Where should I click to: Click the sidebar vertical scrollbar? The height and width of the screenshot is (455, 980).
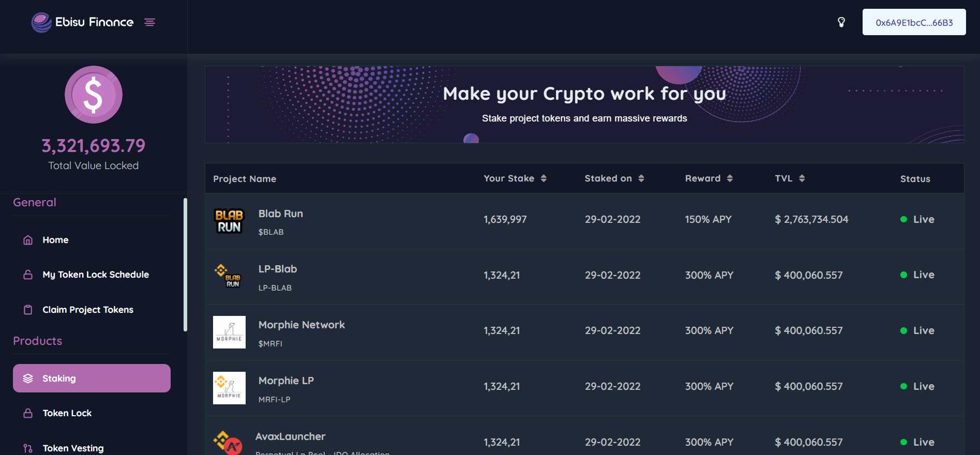(x=185, y=264)
